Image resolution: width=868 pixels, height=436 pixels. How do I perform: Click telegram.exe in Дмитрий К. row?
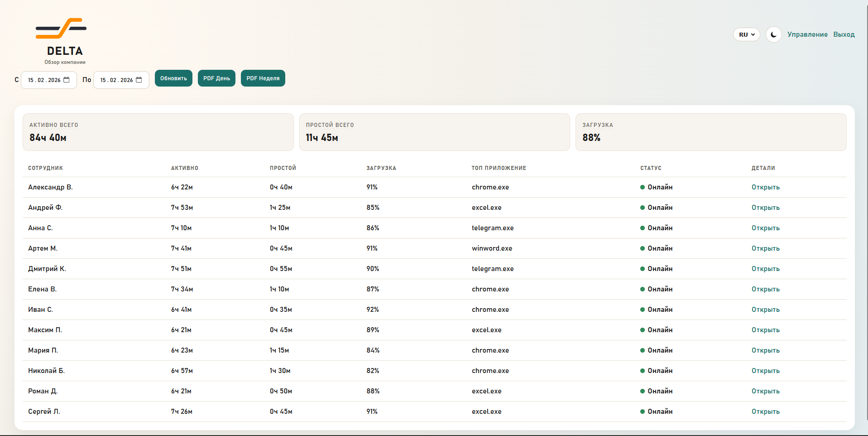[493, 269]
